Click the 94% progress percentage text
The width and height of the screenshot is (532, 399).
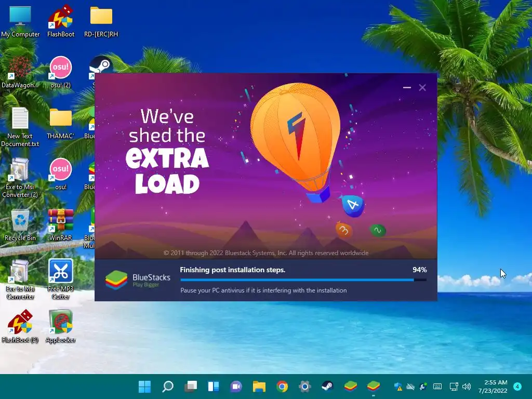click(x=420, y=270)
